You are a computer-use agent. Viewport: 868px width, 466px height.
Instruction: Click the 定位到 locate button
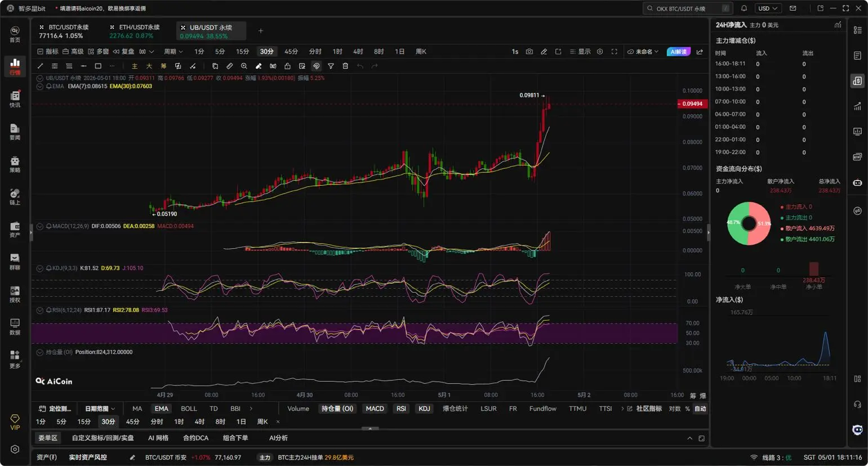point(55,409)
